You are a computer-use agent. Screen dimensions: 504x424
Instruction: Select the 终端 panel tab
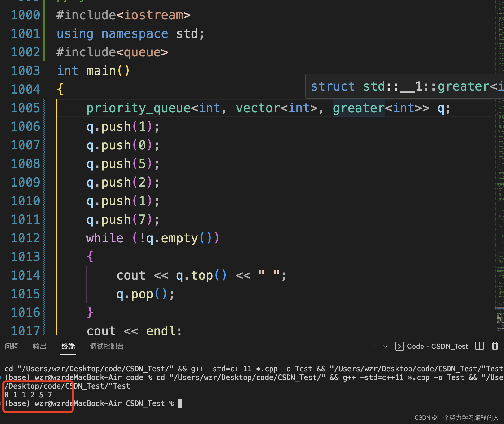[68, 346]
